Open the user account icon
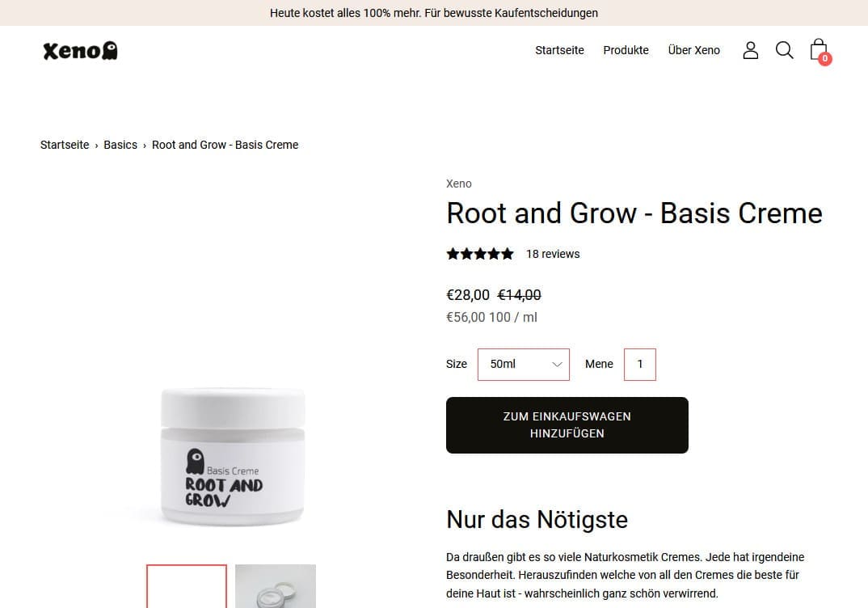Image resolution: width=868 pixels, height=608 pixels. (750, 50)
